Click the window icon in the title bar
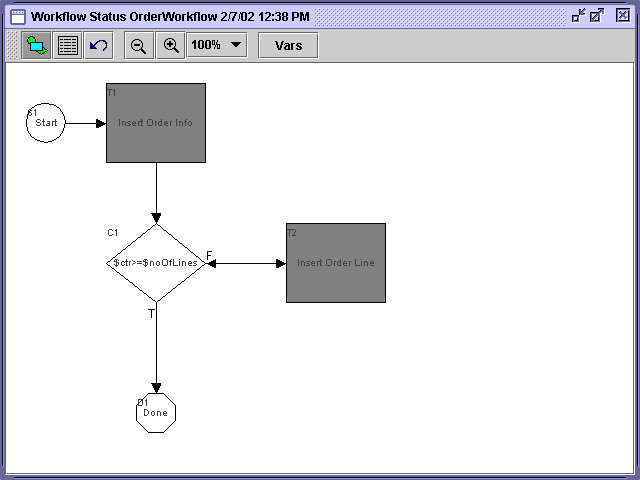Image resolution: width=640 pixels, height=480 pixels. [18, 17]
